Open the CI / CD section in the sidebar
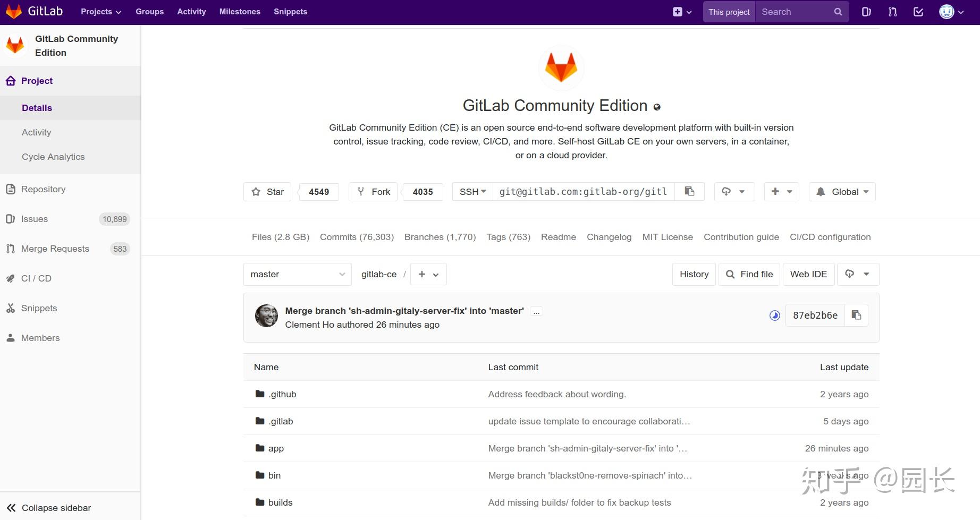Screen dimensions: 980x520 point(36,278)
